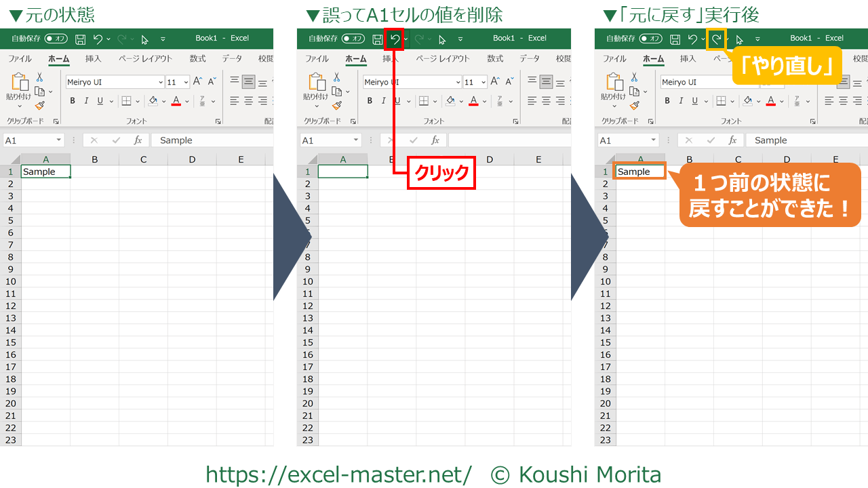
Task: Select cell A1 containing Sample in left window
Action: coord(45,171)
